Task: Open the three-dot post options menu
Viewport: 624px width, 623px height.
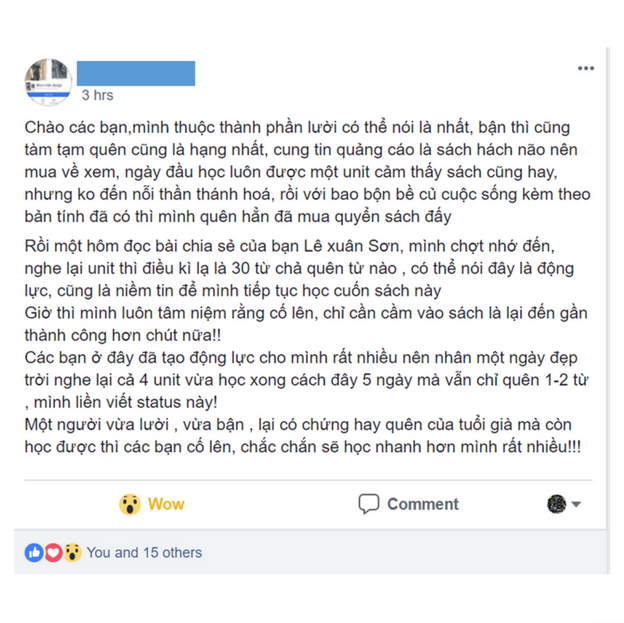Action: [x=586, y=68]
